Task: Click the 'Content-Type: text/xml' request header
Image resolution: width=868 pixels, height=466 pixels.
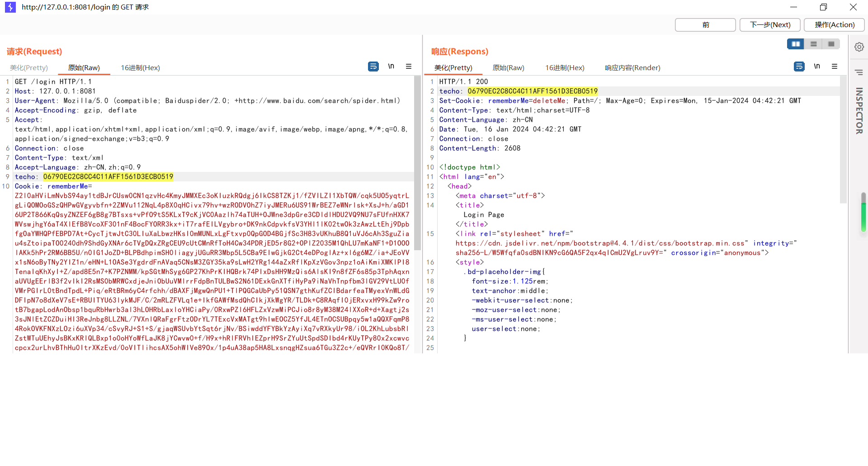Action: pos(59,158)
